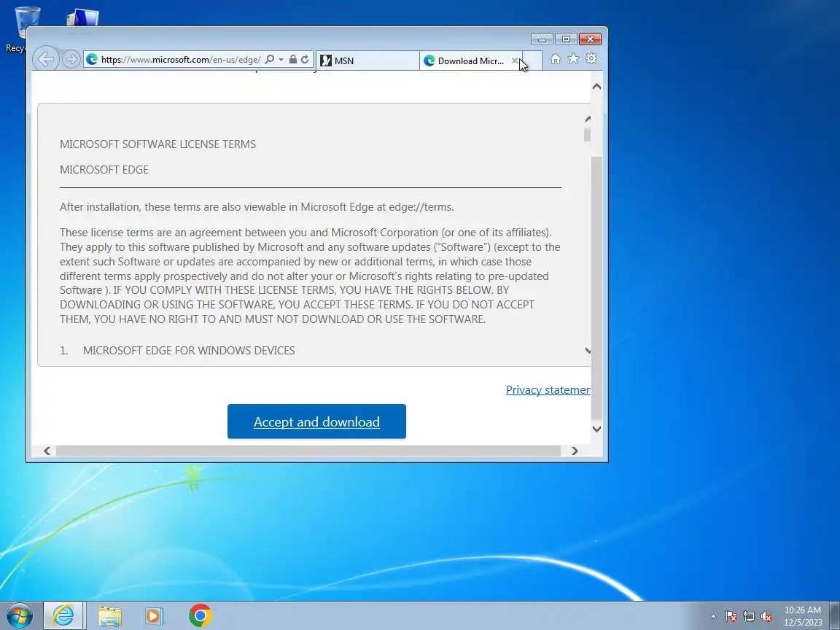Click Internet Explorer taskbar icon
Screen dimensions: 840x630
click(x=63, y=615)
